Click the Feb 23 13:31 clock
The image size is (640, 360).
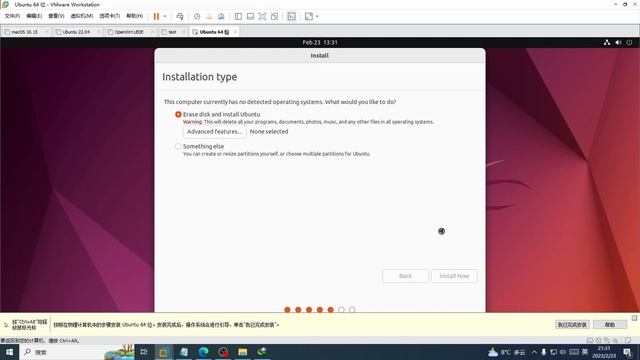coord(320,42)
